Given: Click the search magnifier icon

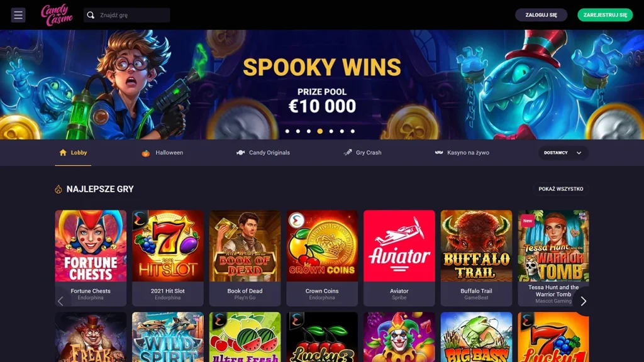Looking at the screenshot, I should click(x=91, y=15).
